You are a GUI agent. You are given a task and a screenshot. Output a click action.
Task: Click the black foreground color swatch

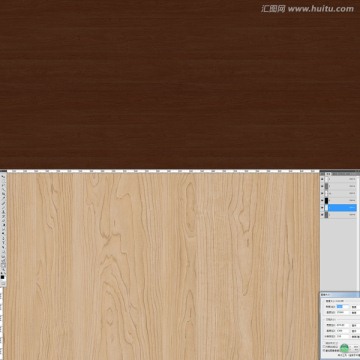coord(2,277)
